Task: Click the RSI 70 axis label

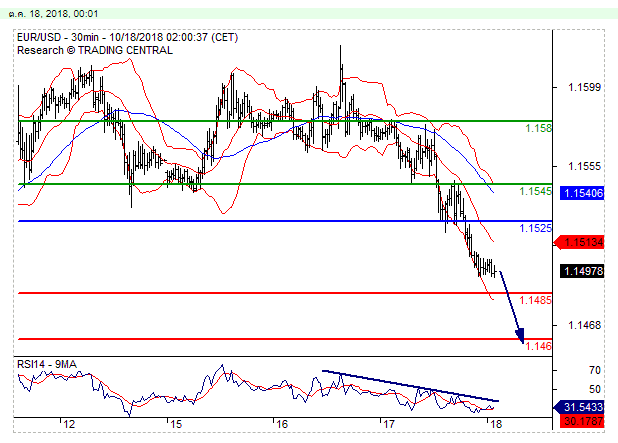Action: [x=595, y=370]
